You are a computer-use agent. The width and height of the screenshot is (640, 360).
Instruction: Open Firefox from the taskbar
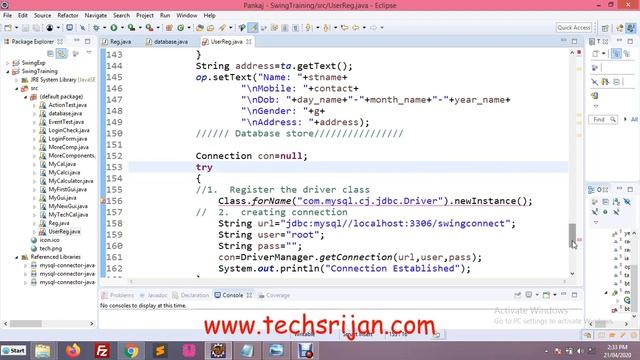(73, 351)
